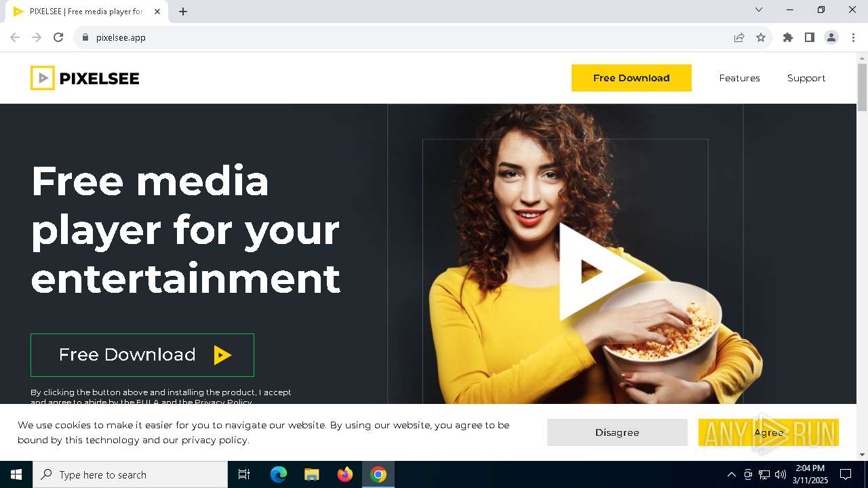Go back with the browser back arrow
The image size is (868, 488).
15,37
